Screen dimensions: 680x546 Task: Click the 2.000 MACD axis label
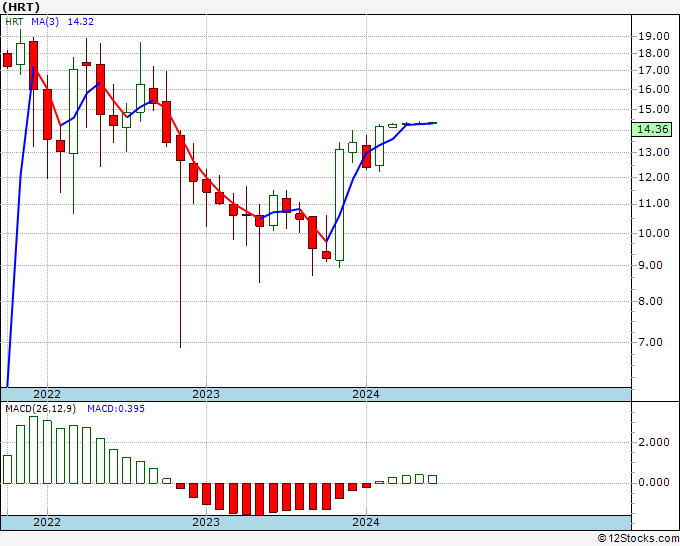(x=654, y=442)
